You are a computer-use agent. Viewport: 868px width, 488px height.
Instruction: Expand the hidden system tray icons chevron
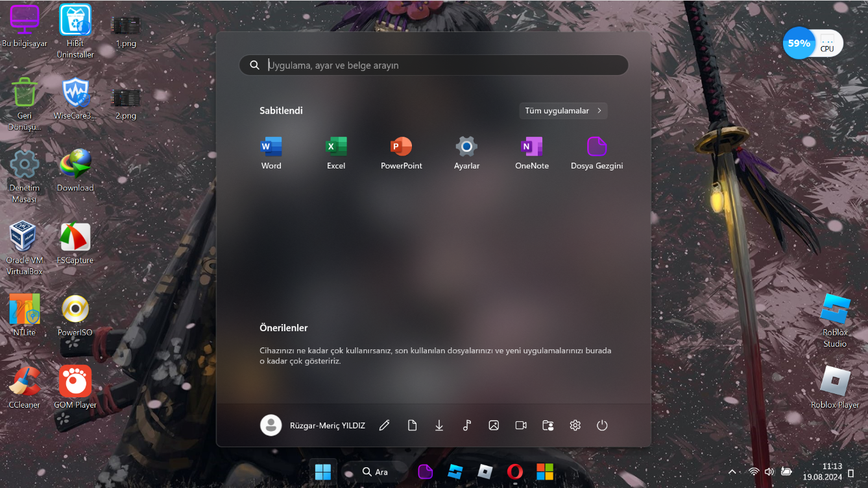pyautogui.click(x=732, y=472)
